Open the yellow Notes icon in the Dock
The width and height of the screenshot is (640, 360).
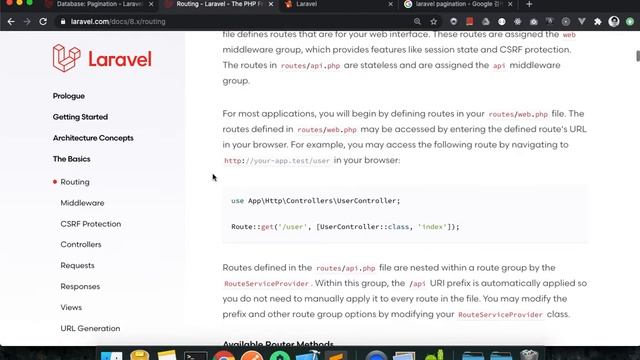point(167,356)
